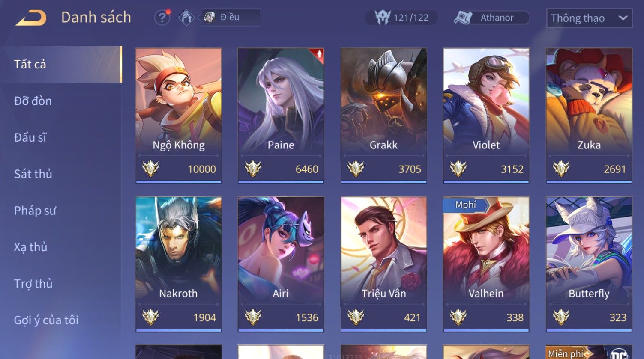This screenshot has height=359, width=644.
Task: Tap the house icon beside Điều
Action: pos(186,18)
